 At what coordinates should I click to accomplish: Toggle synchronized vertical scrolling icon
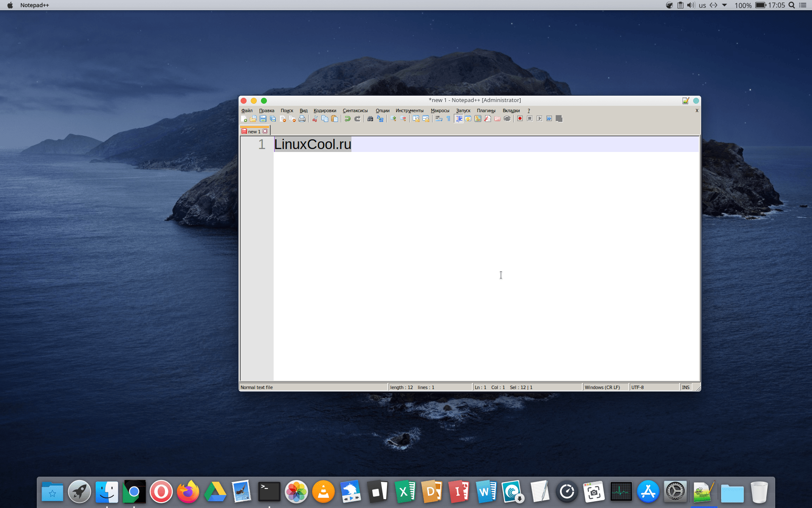[416, 119]
